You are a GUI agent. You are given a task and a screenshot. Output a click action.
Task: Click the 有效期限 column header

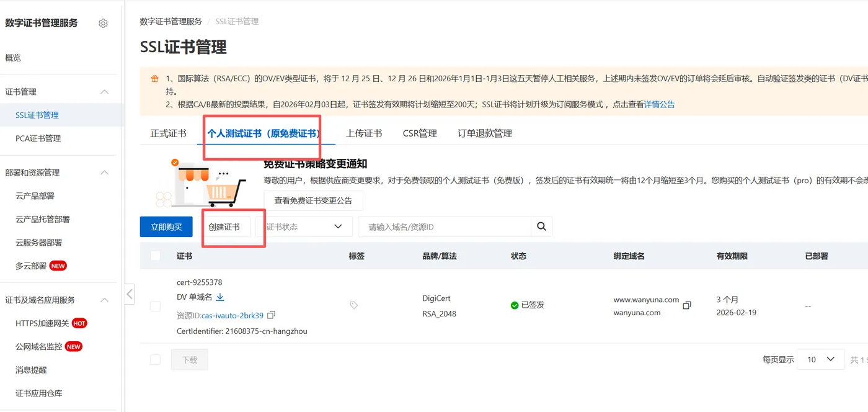tap(732, 256)
